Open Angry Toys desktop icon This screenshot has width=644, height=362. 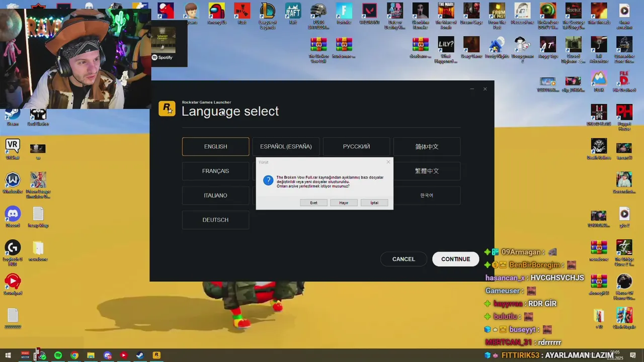click(548, 48)
